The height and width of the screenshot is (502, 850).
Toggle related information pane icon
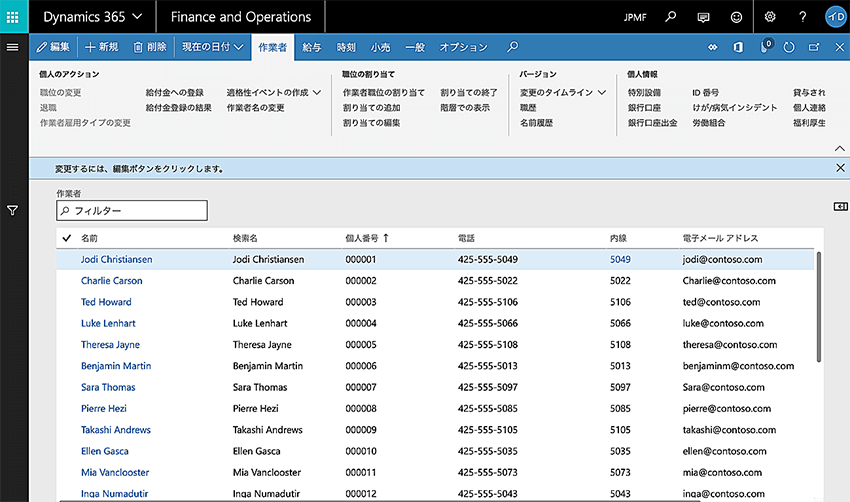pos(840,206)
